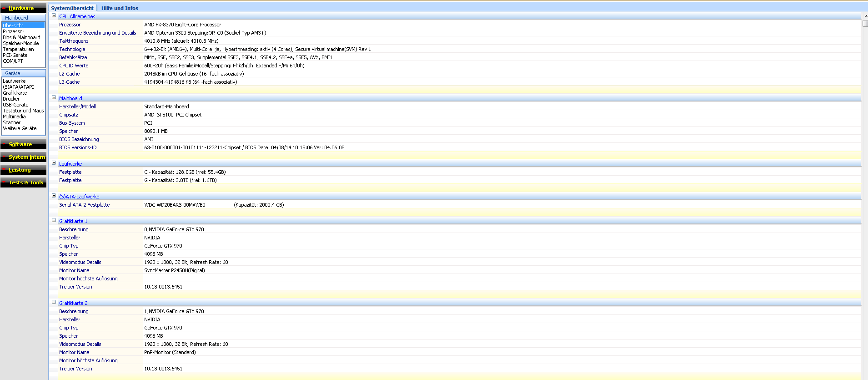Click the Befehlssätze row label
Screen dimensions: 868x380
(x=73, y=57)
